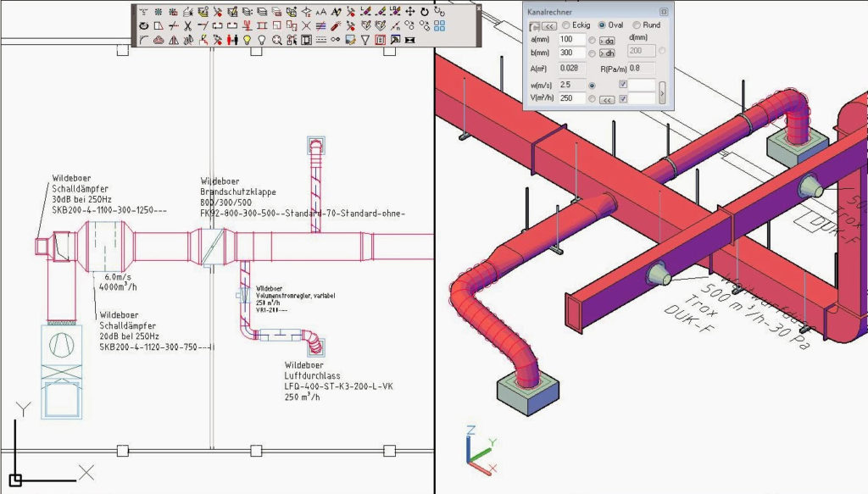Click the << button next to Eckig
Screen dimensions: 868x494
click(548, 26)
